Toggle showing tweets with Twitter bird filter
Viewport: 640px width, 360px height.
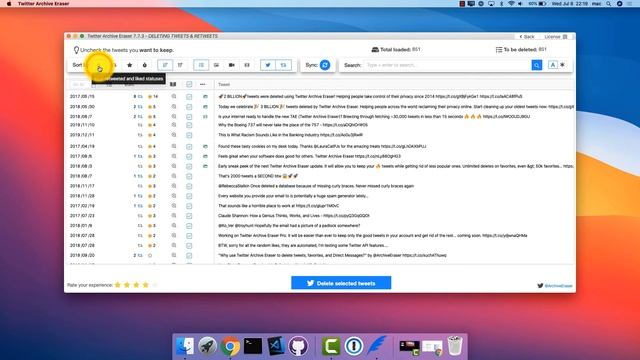click(x=268, y=65)
